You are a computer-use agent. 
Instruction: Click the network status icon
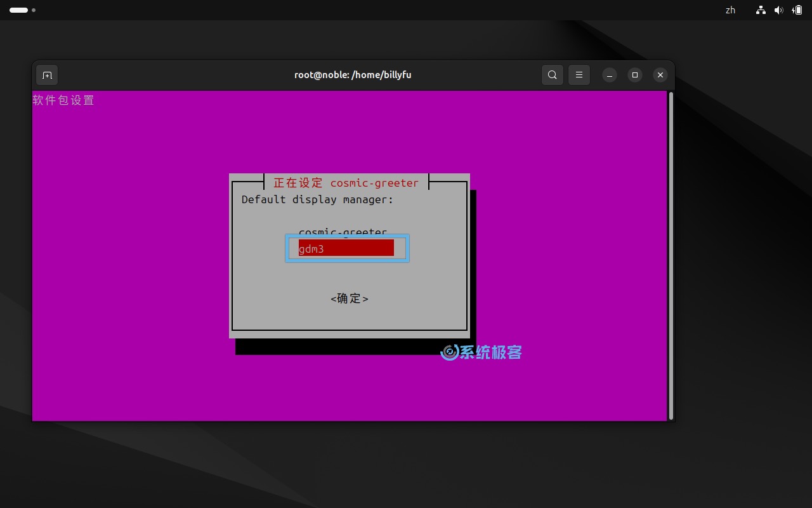tap(761, 10)
